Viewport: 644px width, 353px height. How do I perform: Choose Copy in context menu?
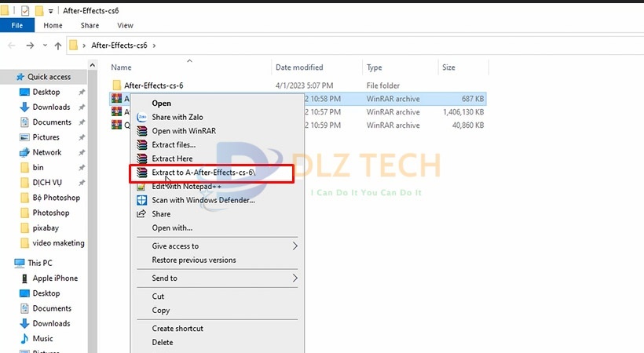160,311
